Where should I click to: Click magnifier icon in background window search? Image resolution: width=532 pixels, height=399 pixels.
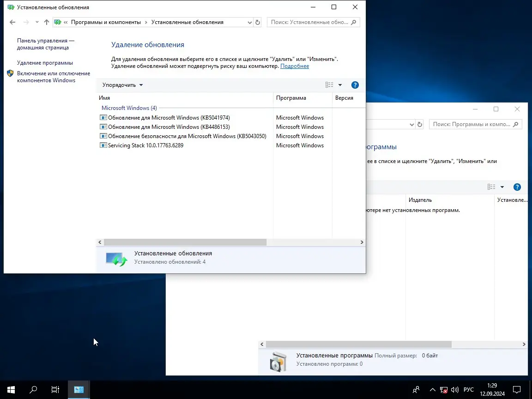point(516,124)
